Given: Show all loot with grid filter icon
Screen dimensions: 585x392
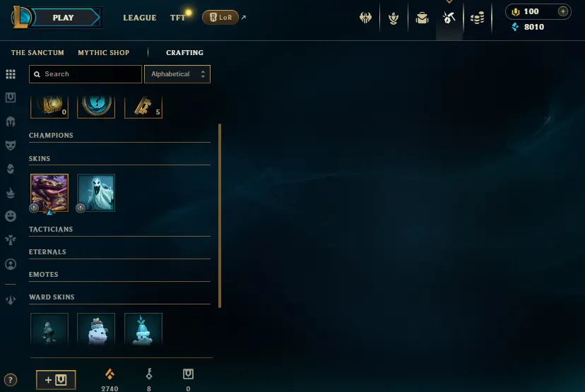Looking at the screenshot, I should coord(11,74).
